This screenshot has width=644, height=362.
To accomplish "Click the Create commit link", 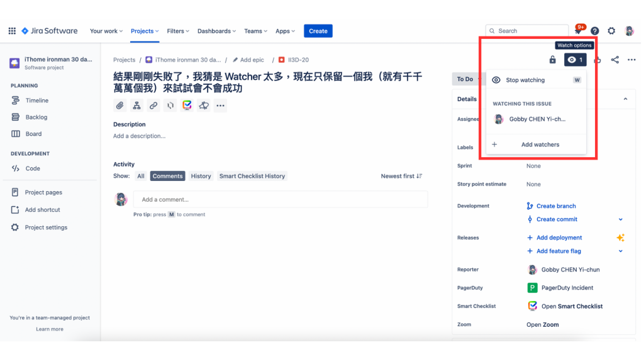I will [557, 219].
